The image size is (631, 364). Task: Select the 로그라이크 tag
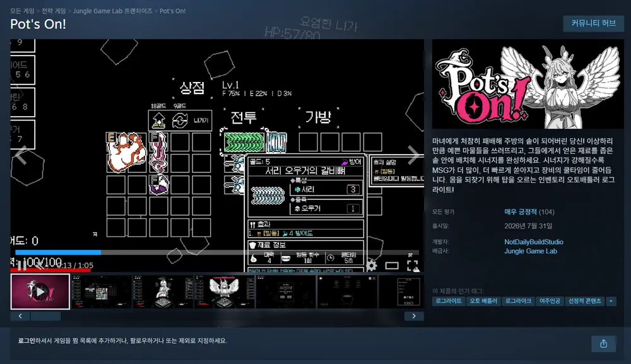(x=518, y=301)
